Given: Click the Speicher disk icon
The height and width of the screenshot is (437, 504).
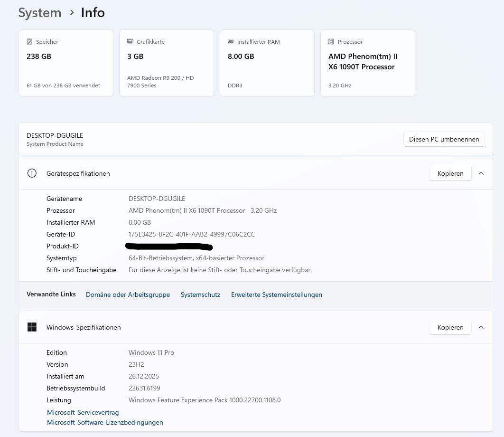Looking at the screenshot, I should (29, 41).
